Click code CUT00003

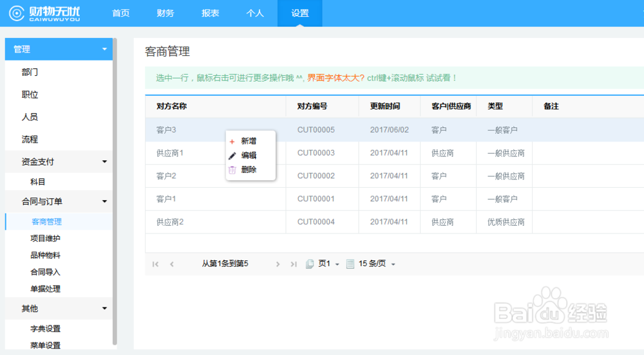pos(316,153)
